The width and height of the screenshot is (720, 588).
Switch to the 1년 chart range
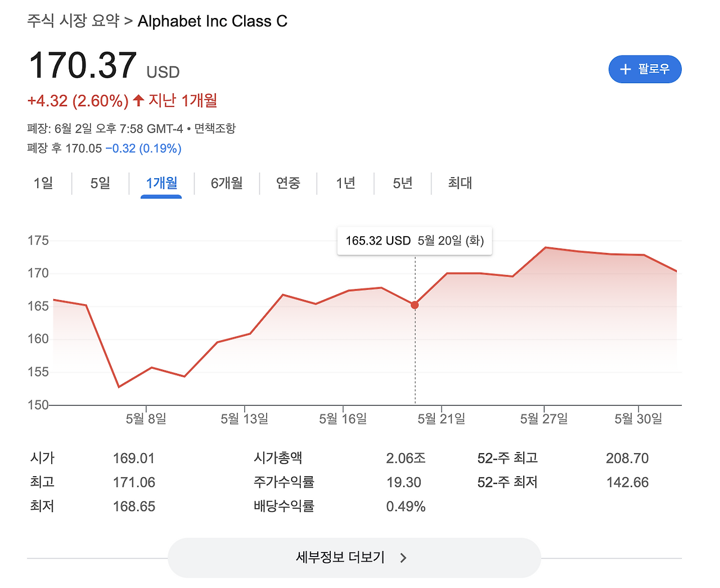(345, 183)
